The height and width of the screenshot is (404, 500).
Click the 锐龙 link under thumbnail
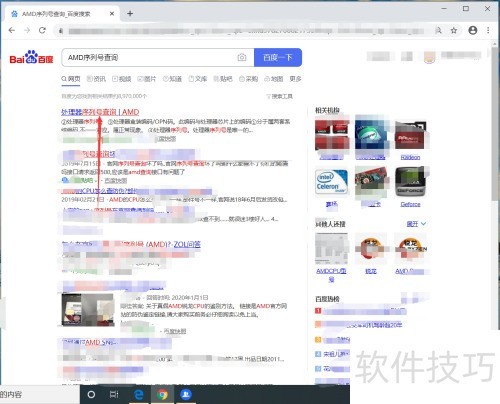point(371,271)
